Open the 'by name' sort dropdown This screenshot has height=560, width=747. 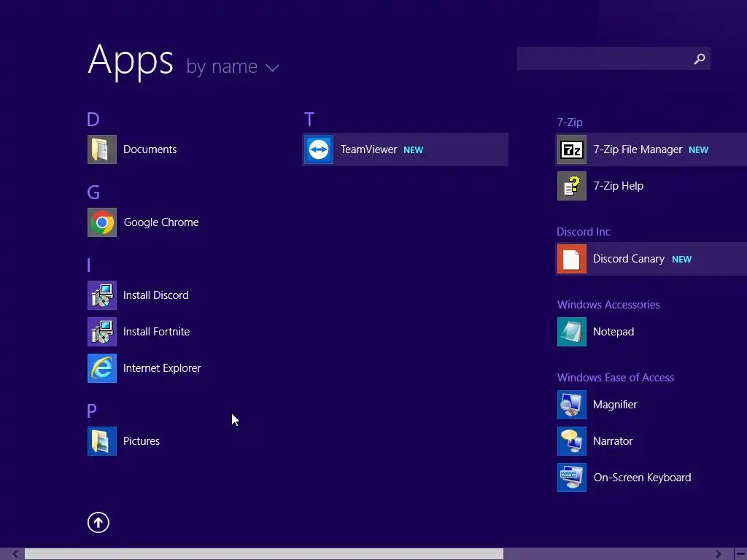(x=233, y=66)
